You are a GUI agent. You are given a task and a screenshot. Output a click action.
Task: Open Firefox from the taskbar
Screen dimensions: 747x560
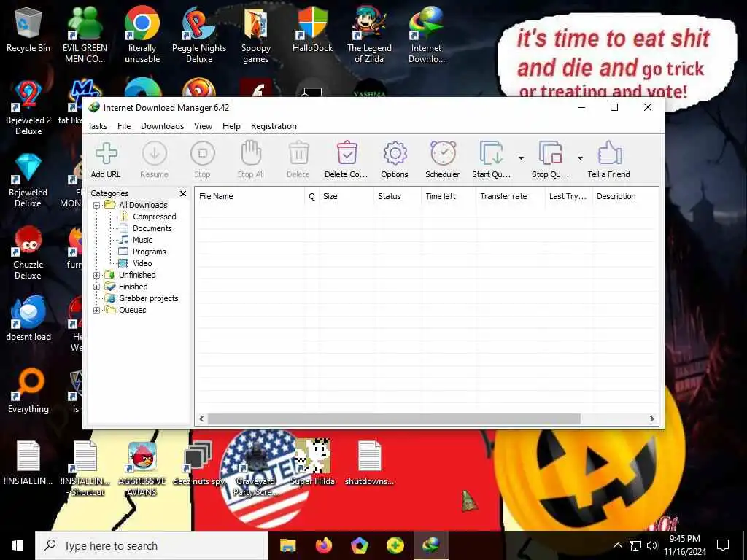click(x=323, y=545)
